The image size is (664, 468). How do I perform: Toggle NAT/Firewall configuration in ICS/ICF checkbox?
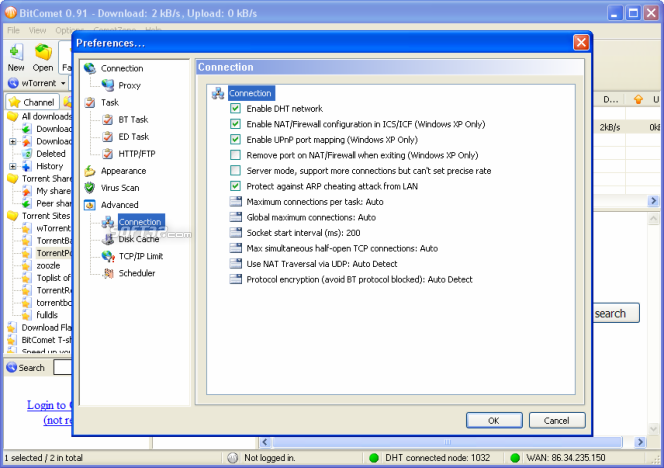(x=235, y=124)
